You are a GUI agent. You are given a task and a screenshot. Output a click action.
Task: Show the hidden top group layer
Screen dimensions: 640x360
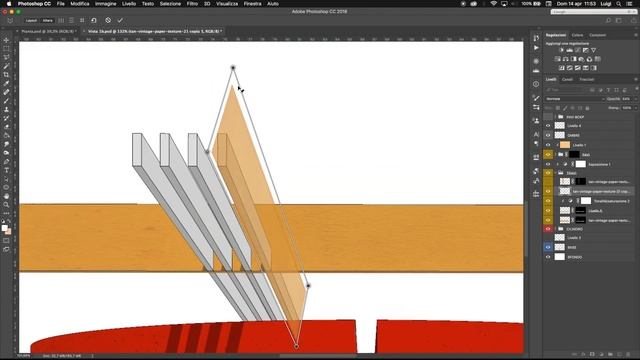click(x=548, y=117)
